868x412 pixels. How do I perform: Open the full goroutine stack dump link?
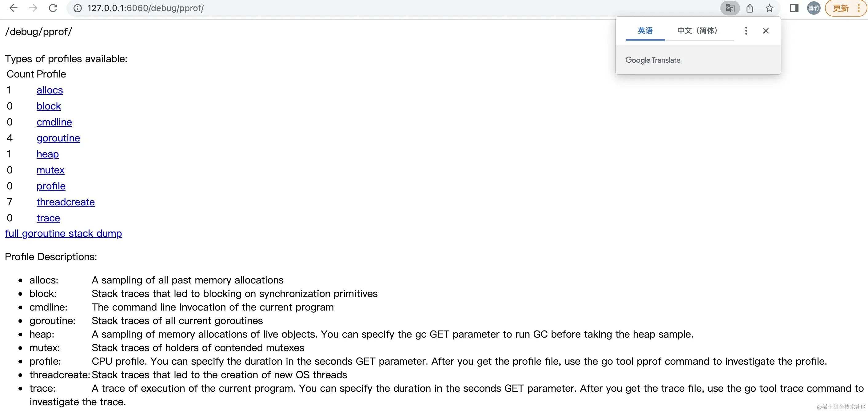pyautogui.click(x=63, y=233)
